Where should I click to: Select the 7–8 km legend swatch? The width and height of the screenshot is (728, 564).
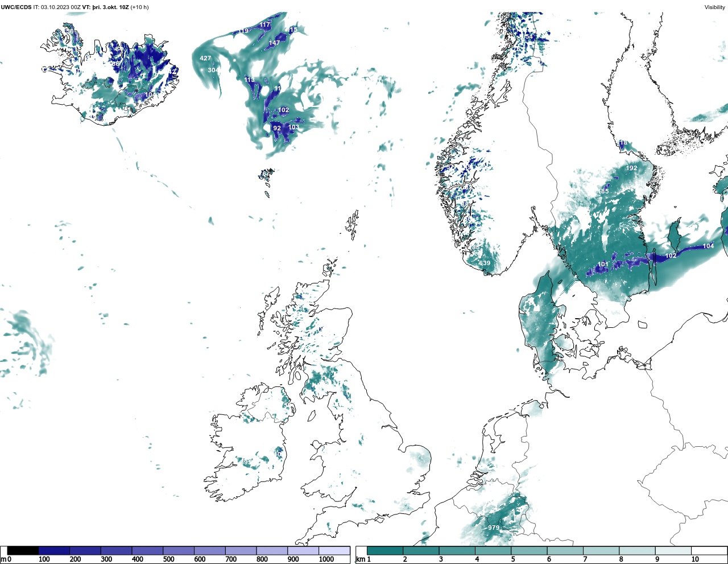601,550
